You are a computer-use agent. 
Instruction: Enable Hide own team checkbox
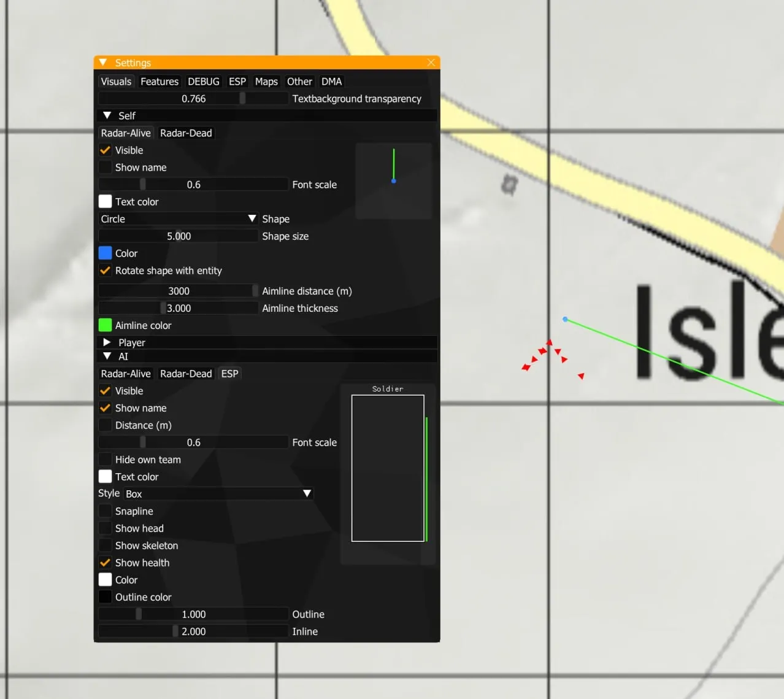point(106,460)
